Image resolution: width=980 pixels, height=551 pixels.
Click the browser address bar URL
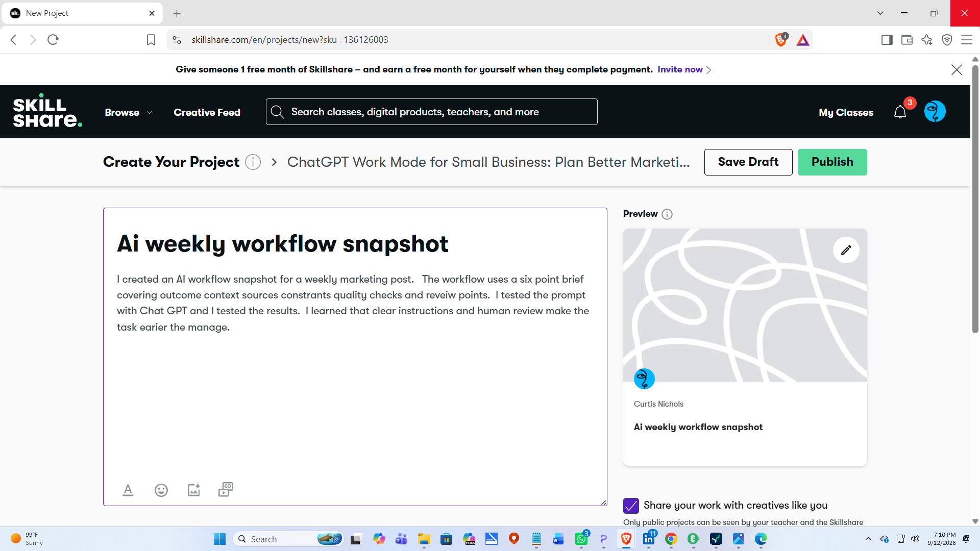(289, 40)
